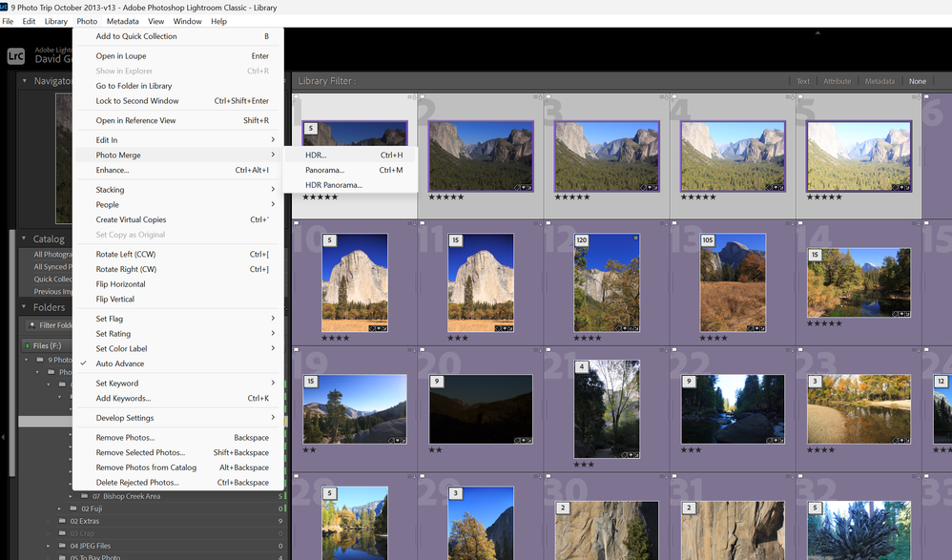Click the folder icon next to 02 Fuji
This screenshot has width=952, height=560.
(x=73, y=508)
